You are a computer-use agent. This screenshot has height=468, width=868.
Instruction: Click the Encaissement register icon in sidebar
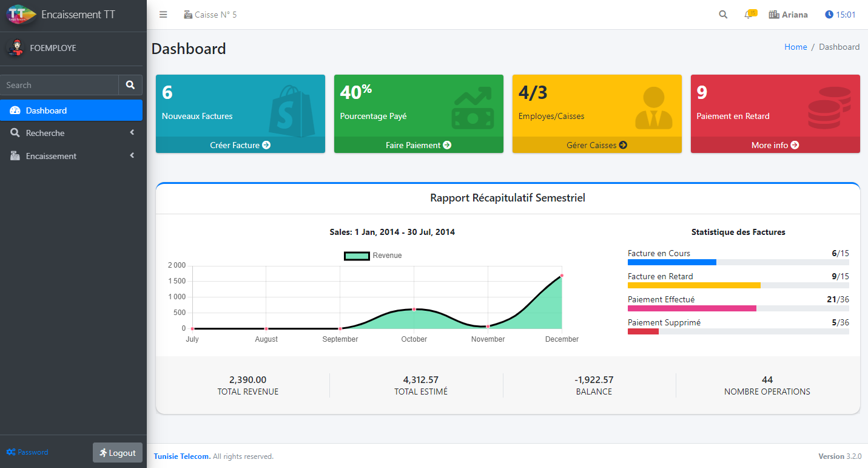tap(15, 156)
